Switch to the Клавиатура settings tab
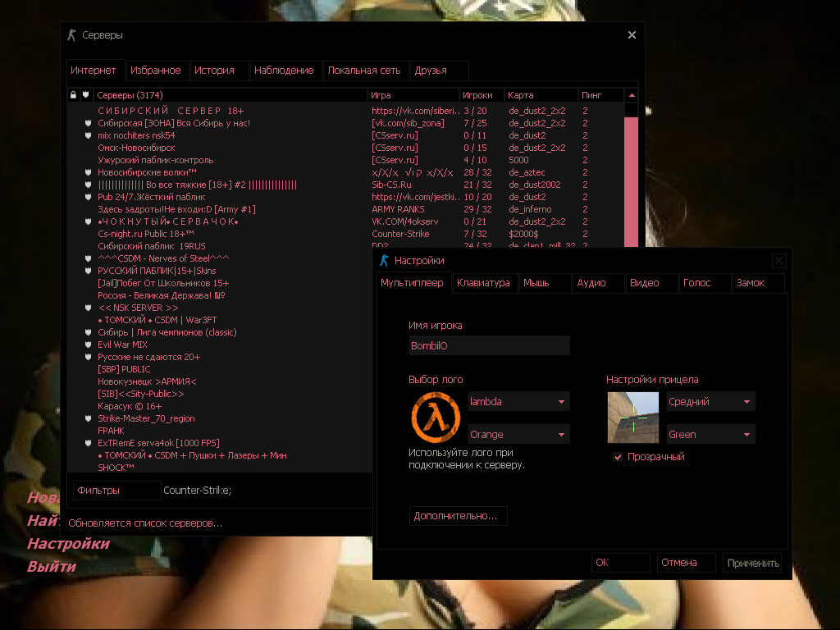Viewport: 840px width, 630px height. 484,283
